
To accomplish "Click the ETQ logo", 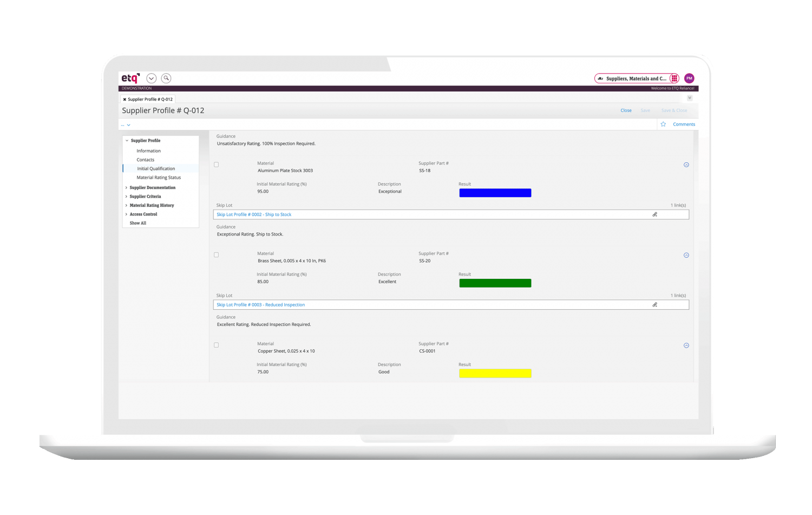I will [130, 79].
